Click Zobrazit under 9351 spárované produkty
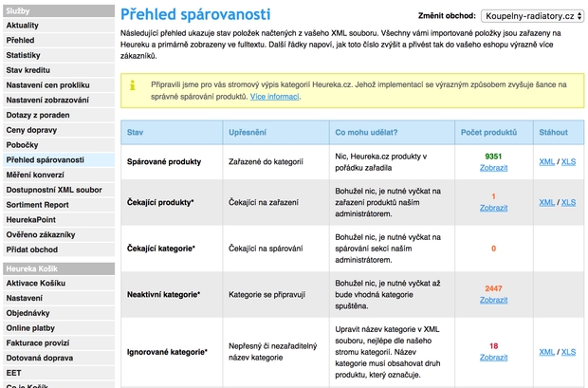The image size is (588, 388). tap(493, 167)
